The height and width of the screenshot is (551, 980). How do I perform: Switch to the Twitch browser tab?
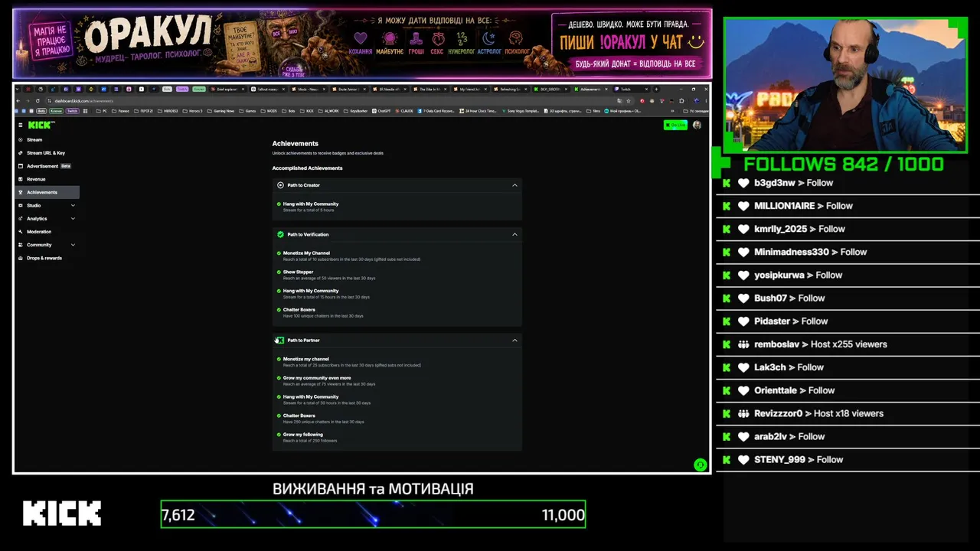(x=631, y=89)
